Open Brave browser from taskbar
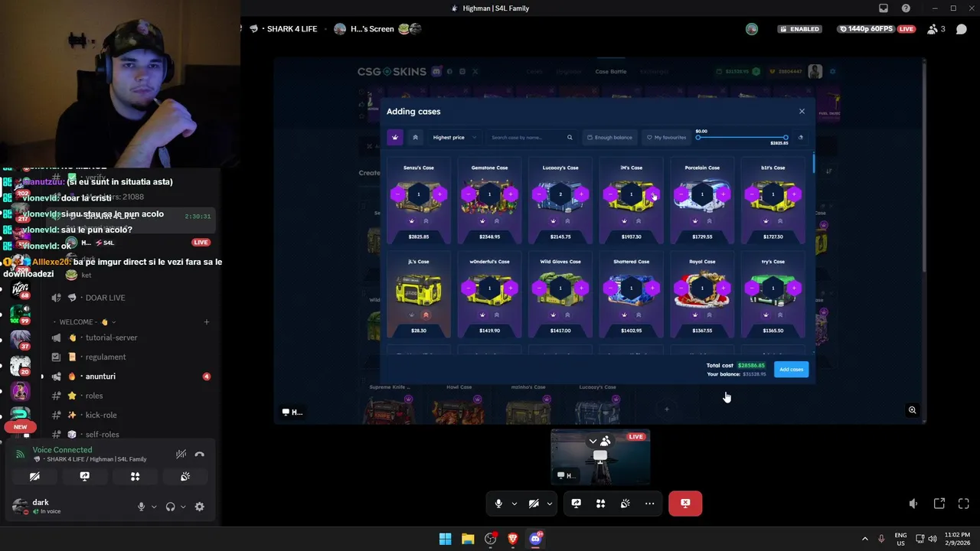Viewport: 980px width, 551px height. pos(513,539)
